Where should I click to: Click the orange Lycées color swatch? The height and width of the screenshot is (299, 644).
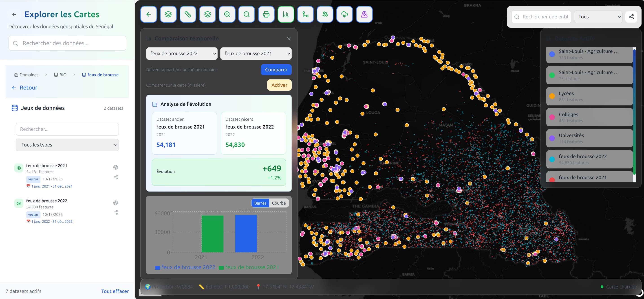coord(552,96)
